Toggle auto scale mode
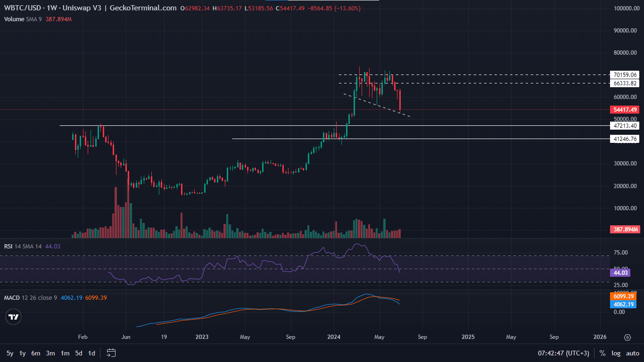 tap(632, 353)
